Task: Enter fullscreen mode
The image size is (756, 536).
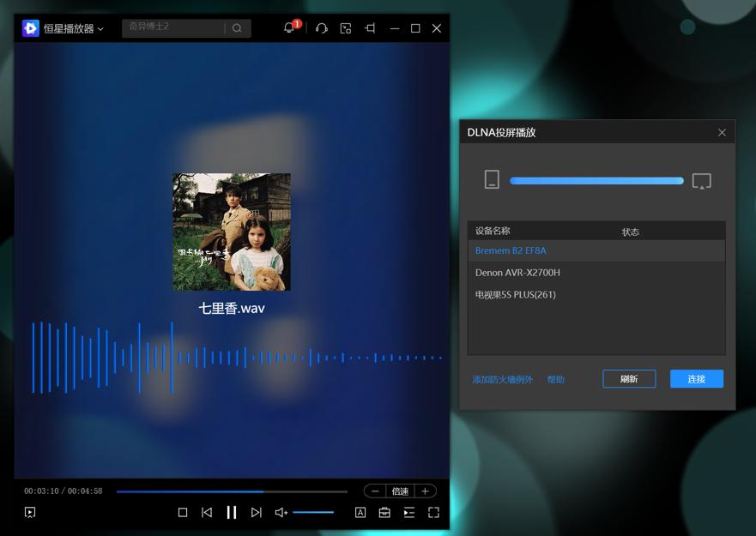Action: 433,512
